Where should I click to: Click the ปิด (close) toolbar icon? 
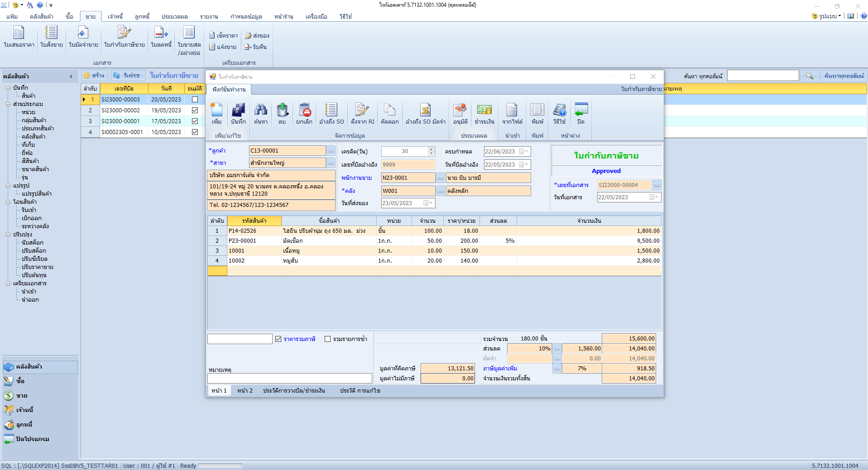point(581,114)
